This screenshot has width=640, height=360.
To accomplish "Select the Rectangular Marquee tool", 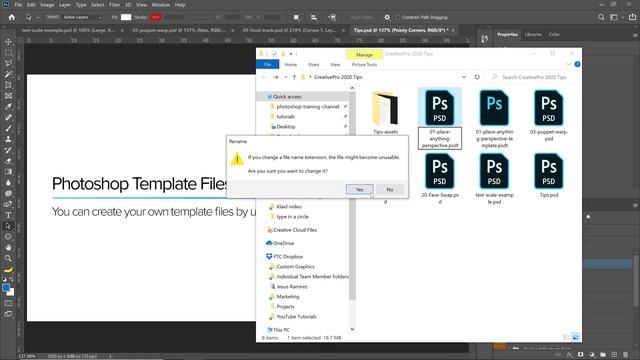I will pos(8,53).
